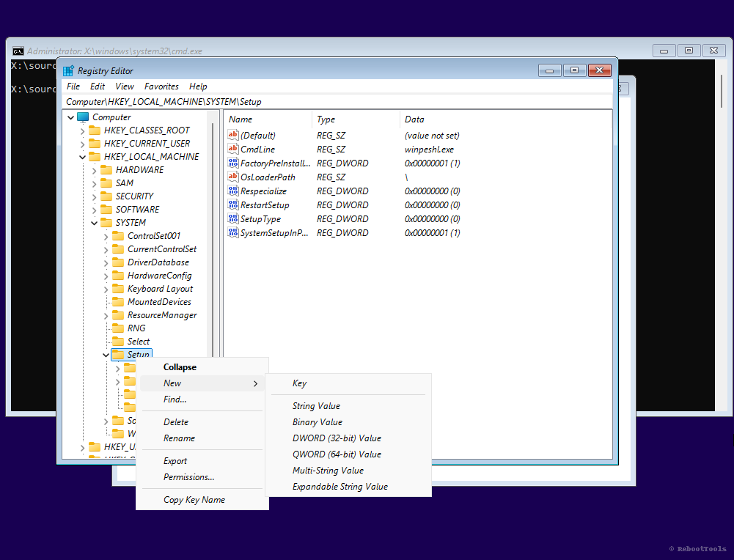Click the binary icon beside SystemSetupInP value
This screenshot has height=560, width=734.
pyautogui.click(x=232, y=232)
